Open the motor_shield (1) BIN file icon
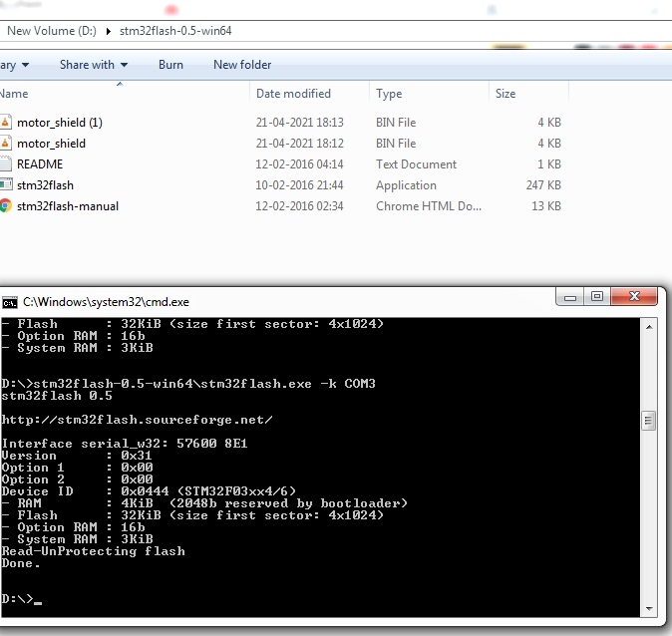 point(5,123)
